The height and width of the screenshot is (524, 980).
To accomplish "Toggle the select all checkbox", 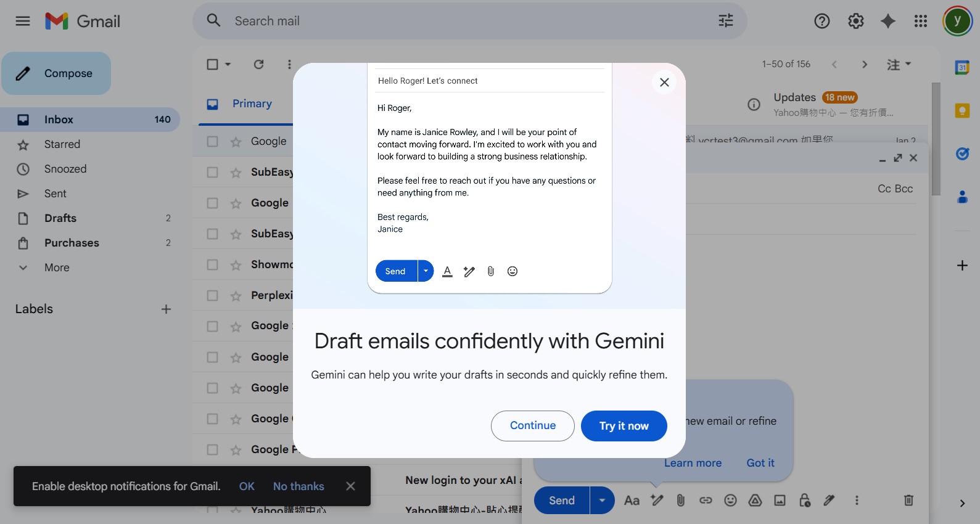I will 212,64.
